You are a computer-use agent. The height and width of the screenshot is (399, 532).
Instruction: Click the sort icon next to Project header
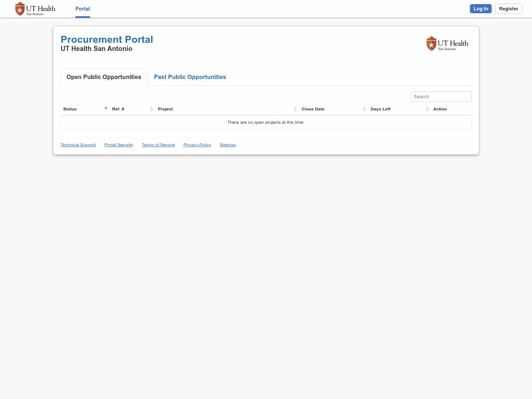coord(295,109)
